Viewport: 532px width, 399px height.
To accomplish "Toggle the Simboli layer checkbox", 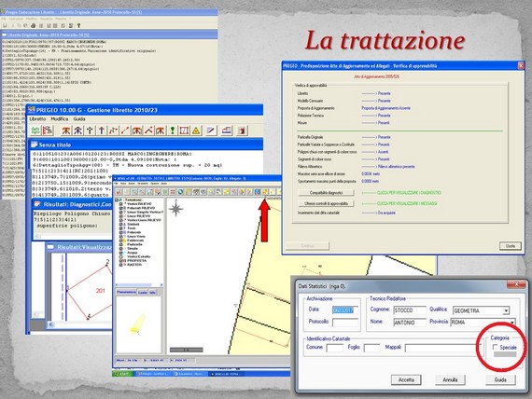I will click(121, 224).
